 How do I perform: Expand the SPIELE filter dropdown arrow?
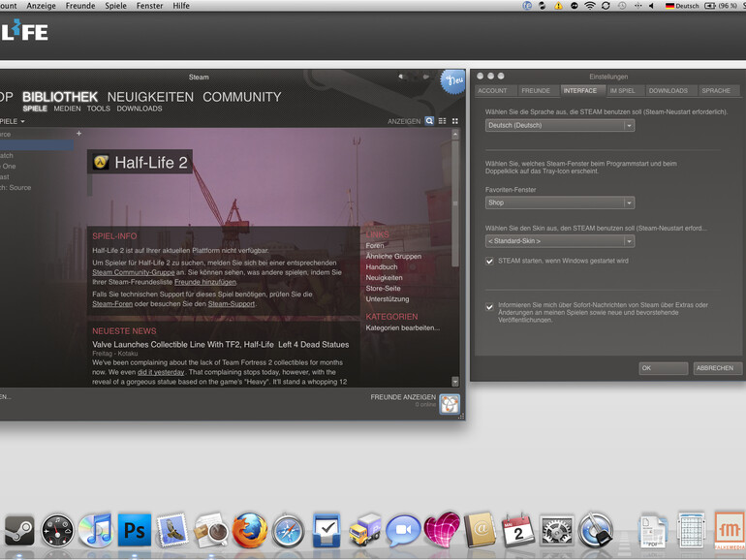pos(22,122)
